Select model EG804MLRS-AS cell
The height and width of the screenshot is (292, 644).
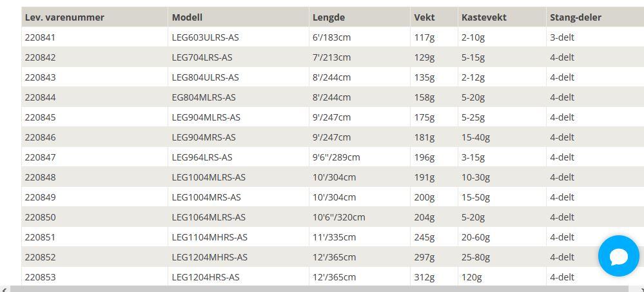point(239,97)
